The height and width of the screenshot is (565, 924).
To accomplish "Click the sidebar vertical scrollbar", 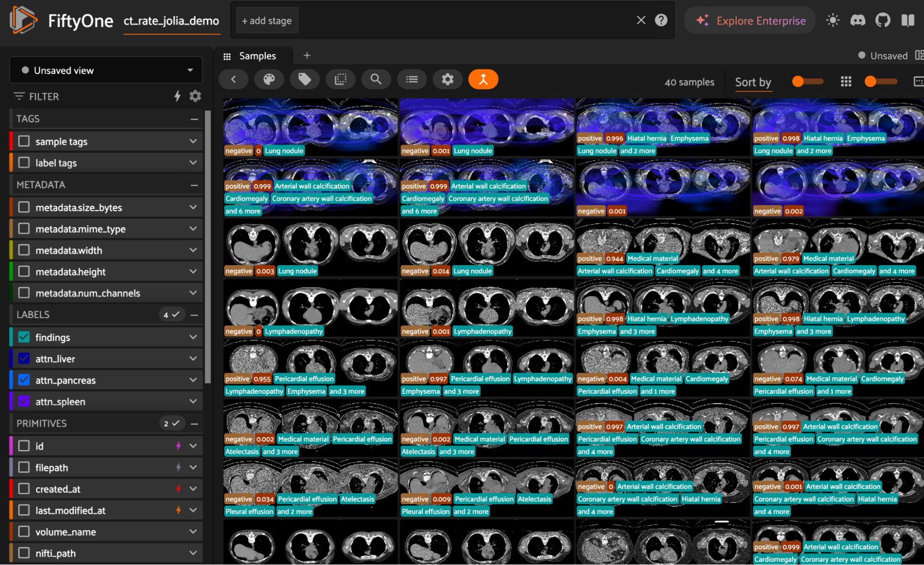I will coord(208,247).
